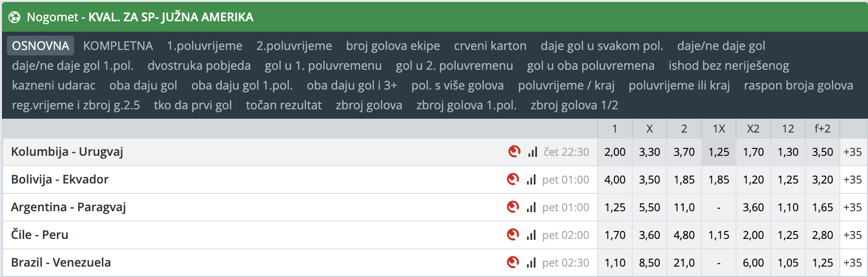
Task: Show statistics bars icon for Argentina - Paragvaj
Action: coord(531,207)
